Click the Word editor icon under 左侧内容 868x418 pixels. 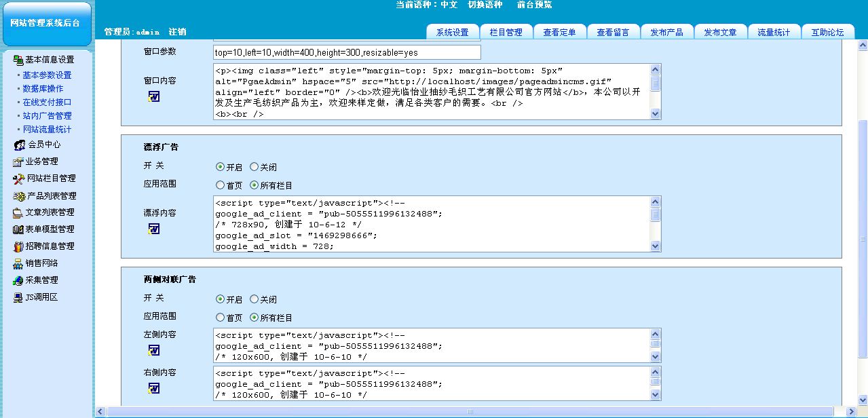click(x=154, y=350)
